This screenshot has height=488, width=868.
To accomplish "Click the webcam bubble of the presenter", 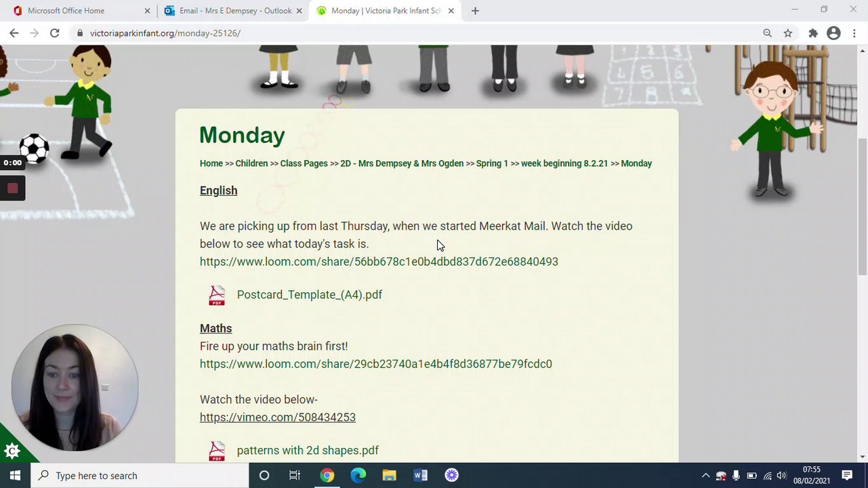I will 75,388.
